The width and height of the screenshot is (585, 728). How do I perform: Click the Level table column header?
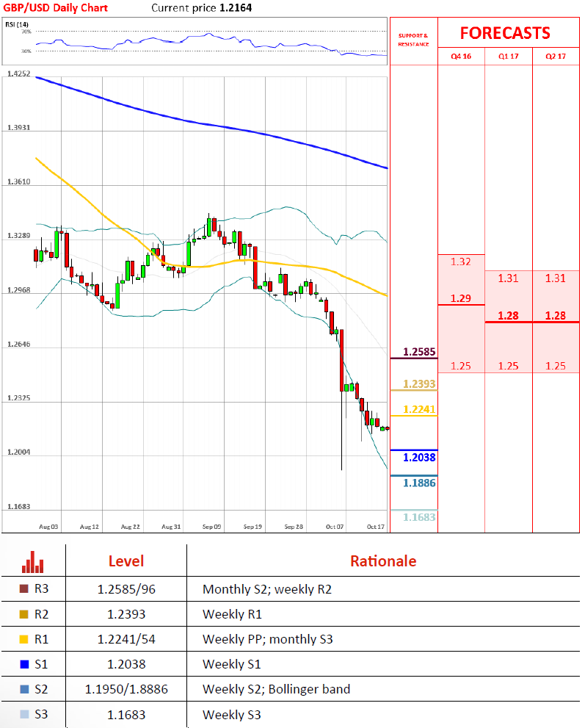tap(126, 561)
